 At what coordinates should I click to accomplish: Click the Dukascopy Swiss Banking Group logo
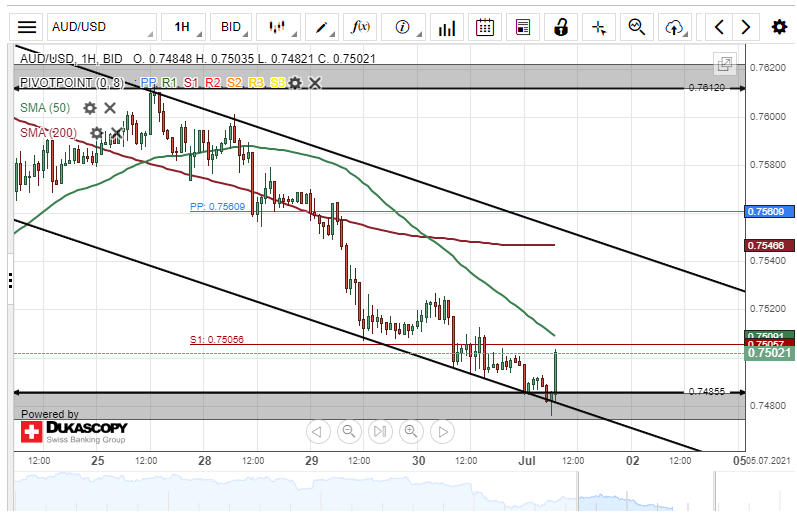(74, 432)
